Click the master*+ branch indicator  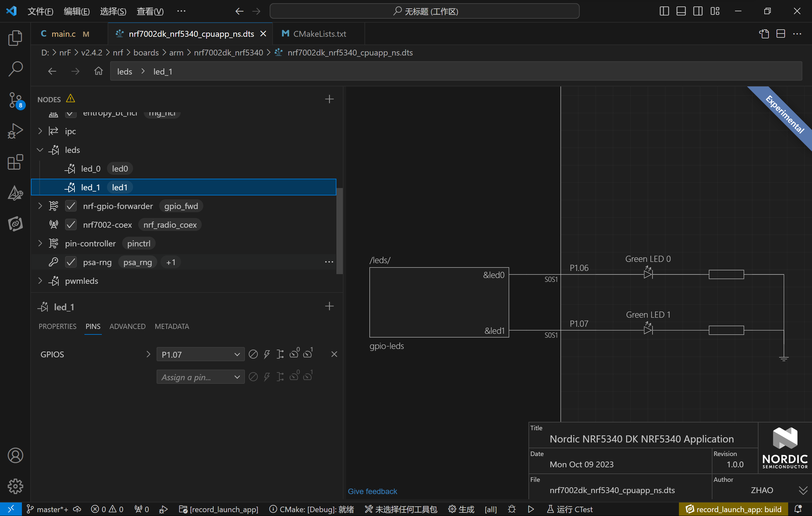pos(48,509)
